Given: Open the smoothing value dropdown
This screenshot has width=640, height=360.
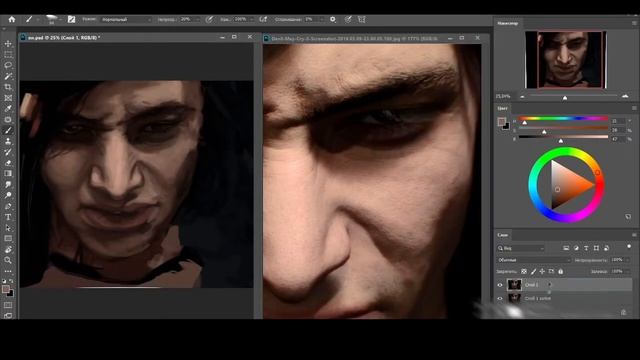Looking at the screenshot, I should coord(322,19).
